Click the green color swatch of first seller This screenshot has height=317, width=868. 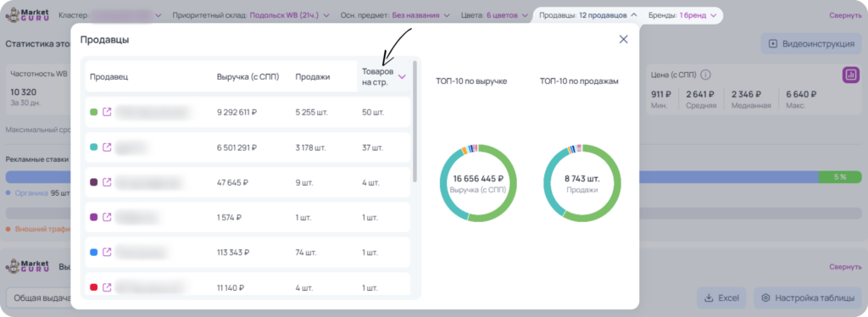pos(93,112)
